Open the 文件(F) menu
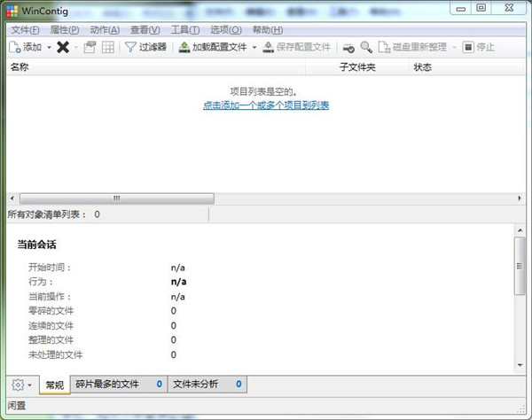Viewport: 532px width, 420px height. coord(25,30)
